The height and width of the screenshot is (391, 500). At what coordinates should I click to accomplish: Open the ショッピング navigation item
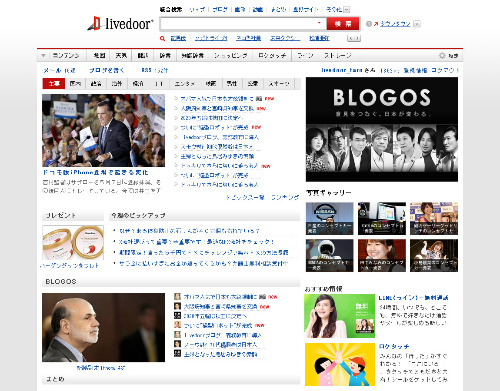(x=231, y=56)
